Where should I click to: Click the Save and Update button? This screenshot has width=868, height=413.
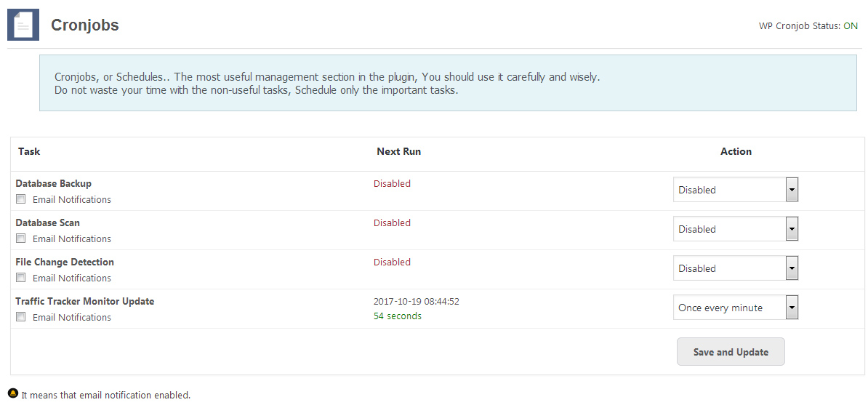(x=731, y=352)
